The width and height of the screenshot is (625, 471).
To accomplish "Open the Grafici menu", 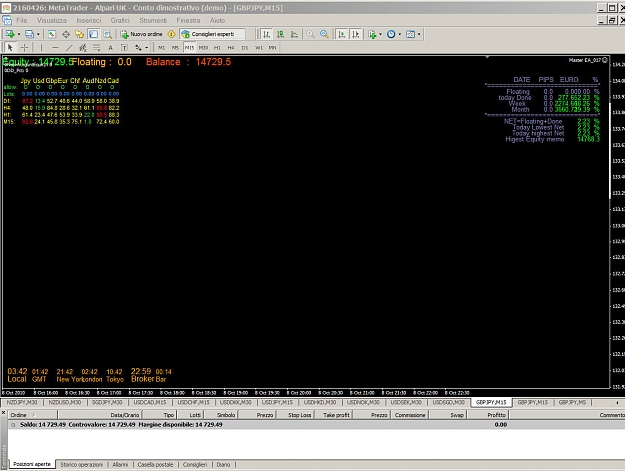I will coord(120,20).
